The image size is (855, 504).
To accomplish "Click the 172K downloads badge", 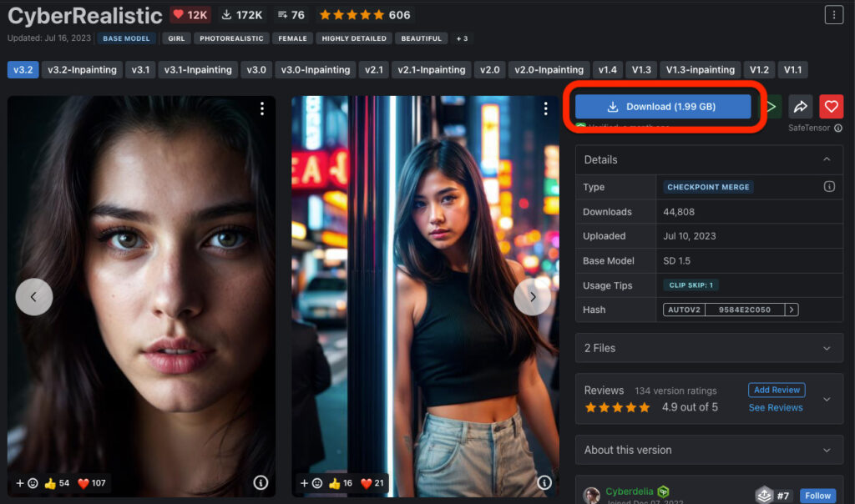I will [x=241, y=15].
